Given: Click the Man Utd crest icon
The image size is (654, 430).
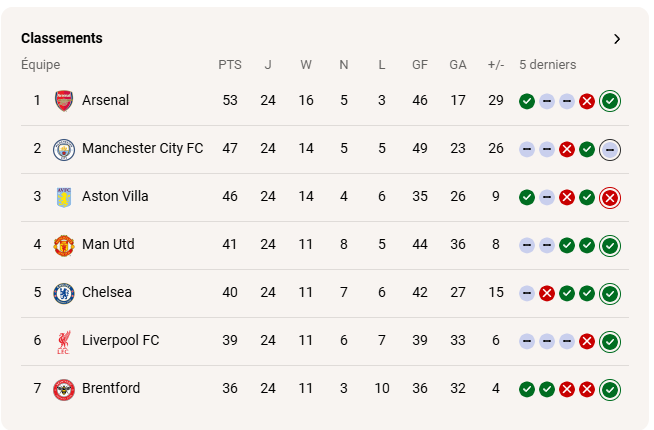Looking at the screenshot, I should click(x=64, y=245).
